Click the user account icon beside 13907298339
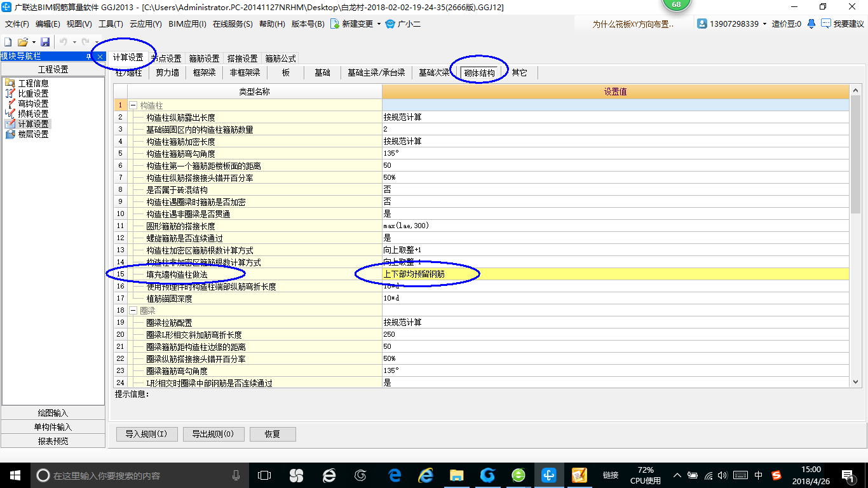Screen dimensions: 868x488 (702, 24)
